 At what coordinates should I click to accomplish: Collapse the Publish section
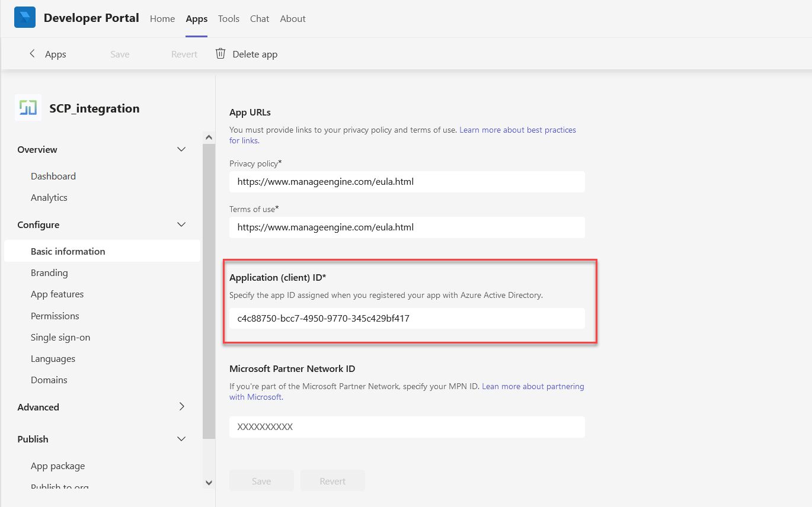tap(181, 439)
